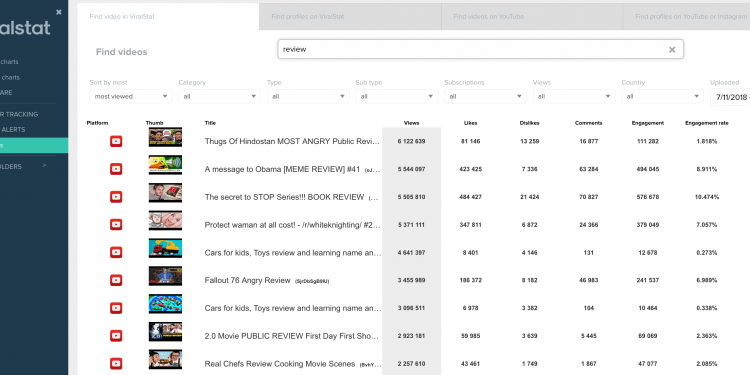
Task: Click engagement rate 7.057%
Action: click(x=706, y=225)
